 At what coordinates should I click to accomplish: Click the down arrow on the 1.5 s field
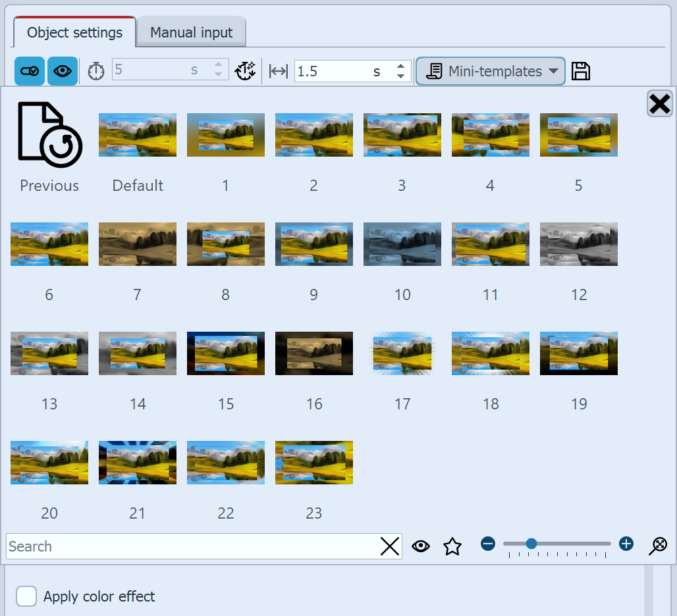point(401,75)
